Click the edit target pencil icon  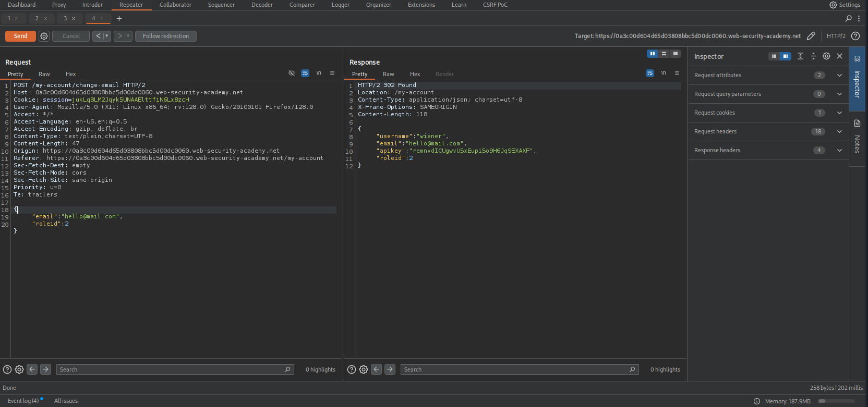811,36
